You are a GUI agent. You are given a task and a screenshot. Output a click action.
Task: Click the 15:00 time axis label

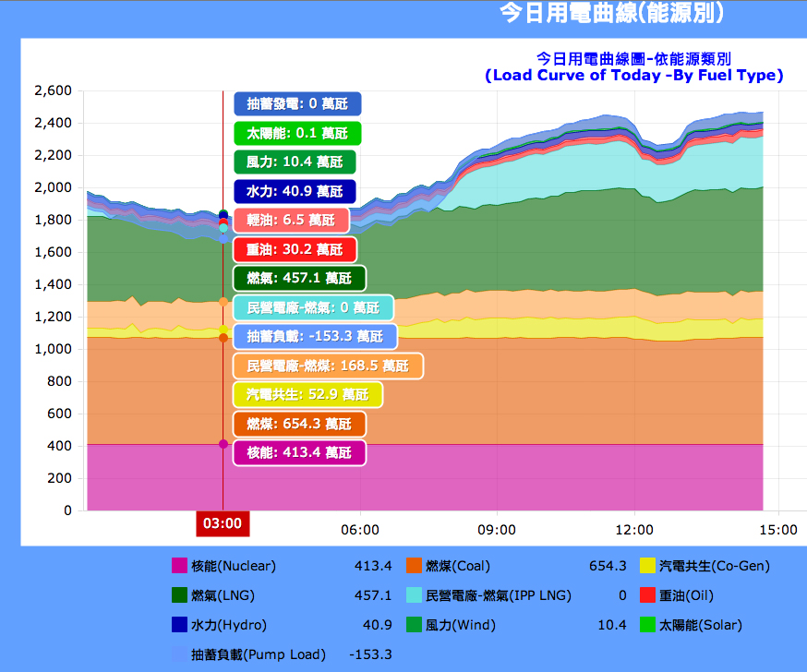tap(778, 530)
